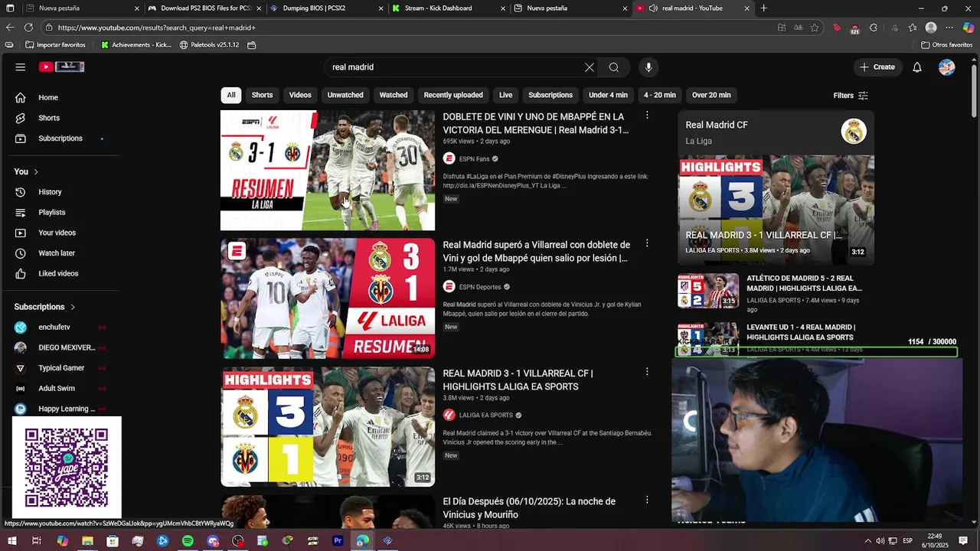This screenshot has width=980, height=551.
Task: Open Copilot in the Edge toolbar
Action: point(968,28)
